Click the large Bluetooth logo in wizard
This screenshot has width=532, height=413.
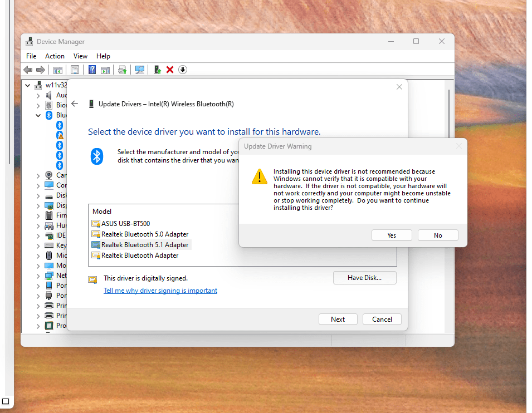97,156
